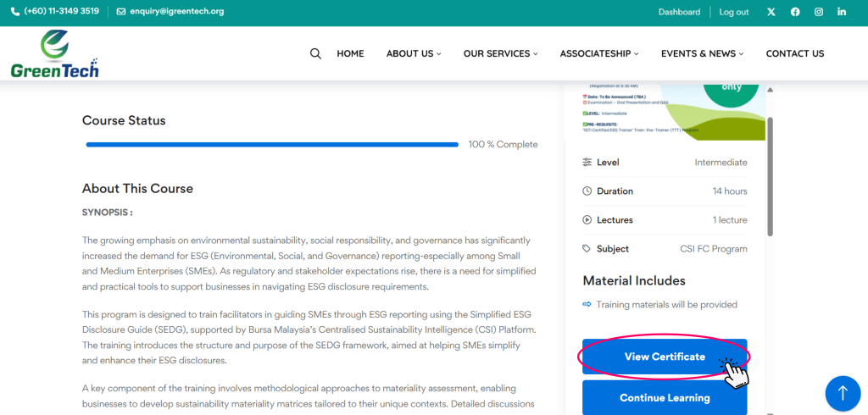The image size is (868, 415).
Task: Expand the Our Services dropdown menu
Action: [x=500, y=53]
